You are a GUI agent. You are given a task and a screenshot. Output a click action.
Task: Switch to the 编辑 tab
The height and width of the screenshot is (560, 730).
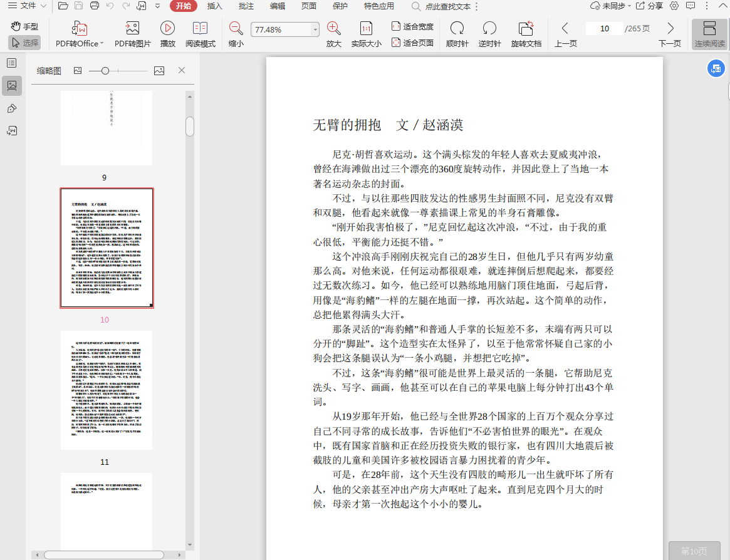[x=278, y=6]
